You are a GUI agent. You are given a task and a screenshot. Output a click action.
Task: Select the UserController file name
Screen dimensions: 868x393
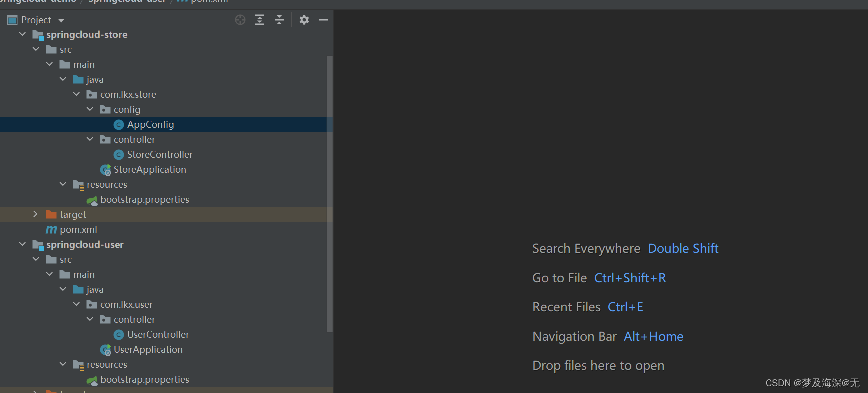click(x=158, y=334)
